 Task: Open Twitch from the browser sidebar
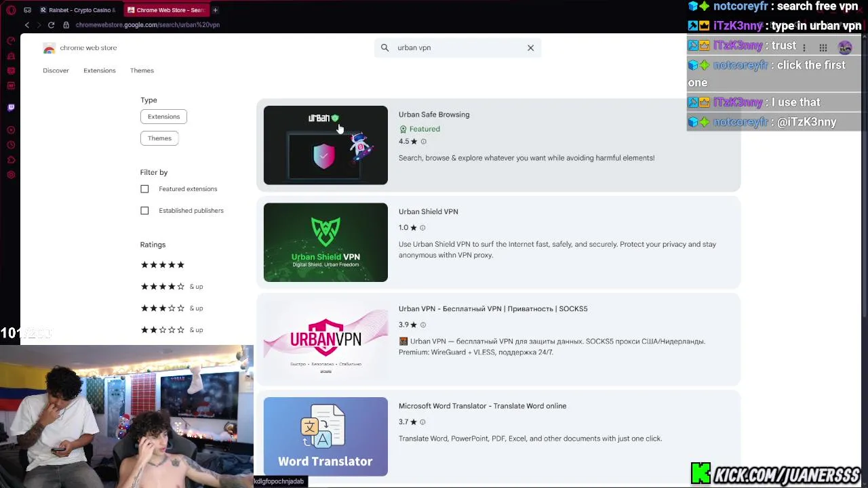click(11, 107)
